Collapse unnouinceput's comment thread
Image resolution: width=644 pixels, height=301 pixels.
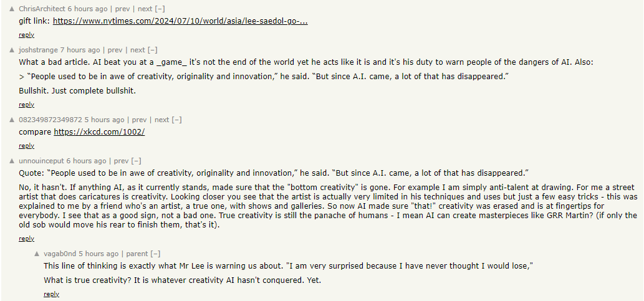[x=136, y=161]
